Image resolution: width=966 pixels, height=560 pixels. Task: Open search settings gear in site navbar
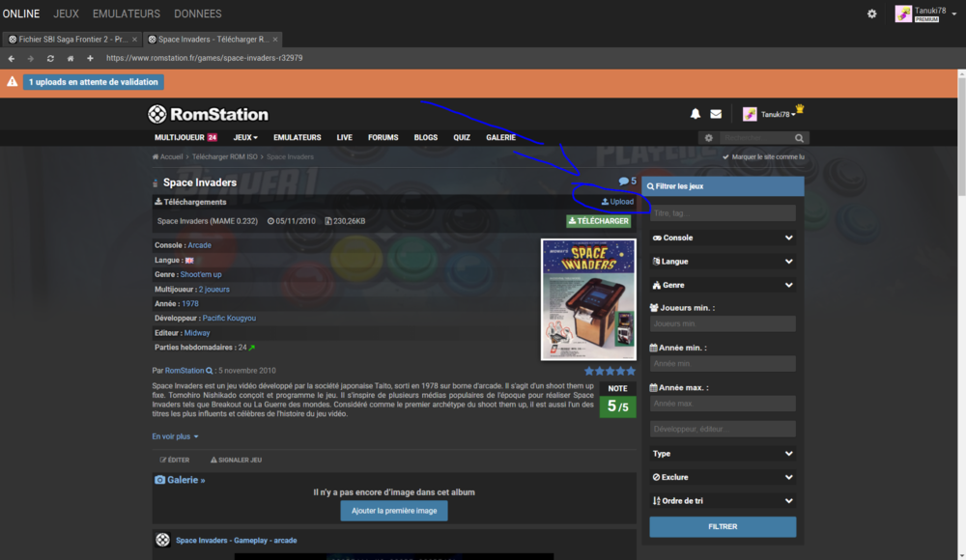coord(708,138)
